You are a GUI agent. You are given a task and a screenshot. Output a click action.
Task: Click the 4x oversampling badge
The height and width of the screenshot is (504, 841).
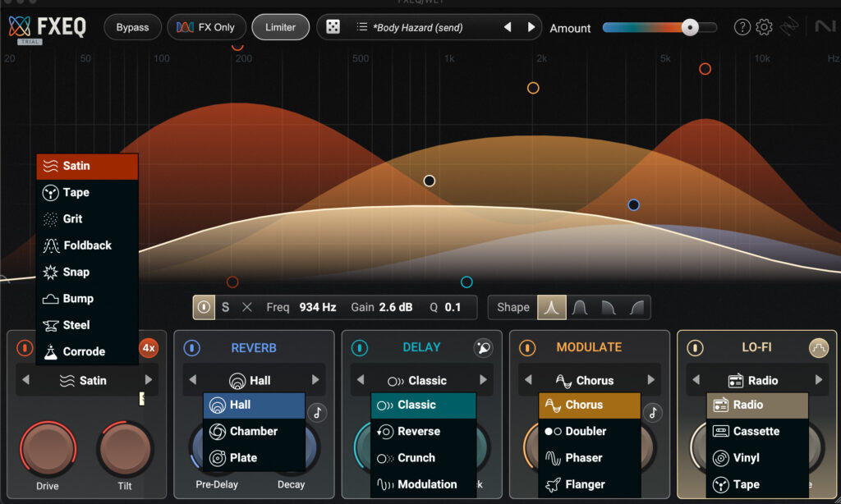coord(149,348)
